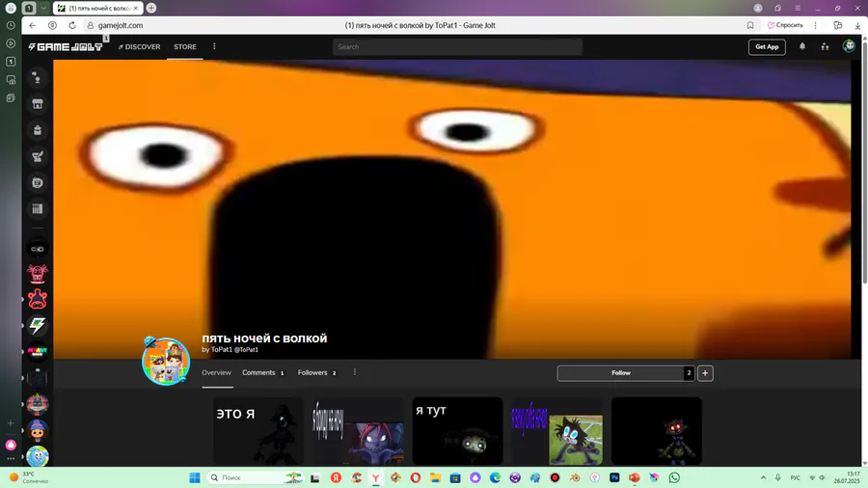Open Alice assistant in browser sidebar
The image size is (868, 488).
click(11, 445)
